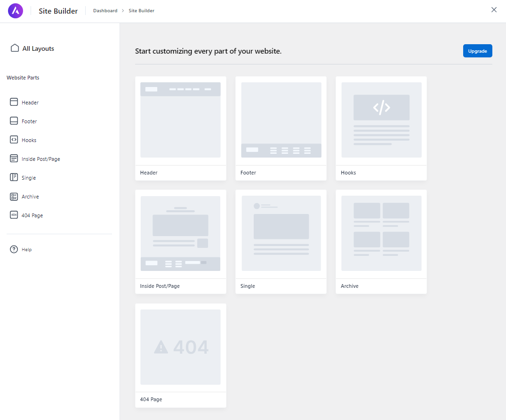Open the Hooks layout card
The width and height of the screenshot is (506, 420).
(x=381, y=128)
